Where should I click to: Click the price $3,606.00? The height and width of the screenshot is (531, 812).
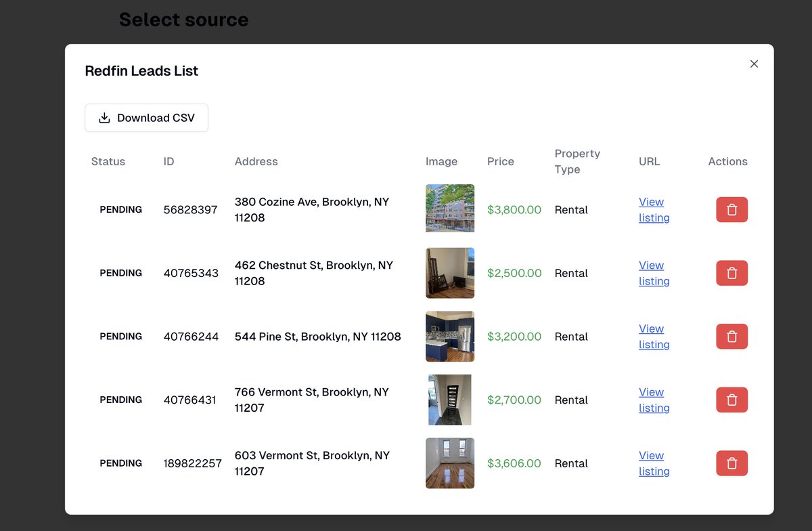[x=514, y=463]
